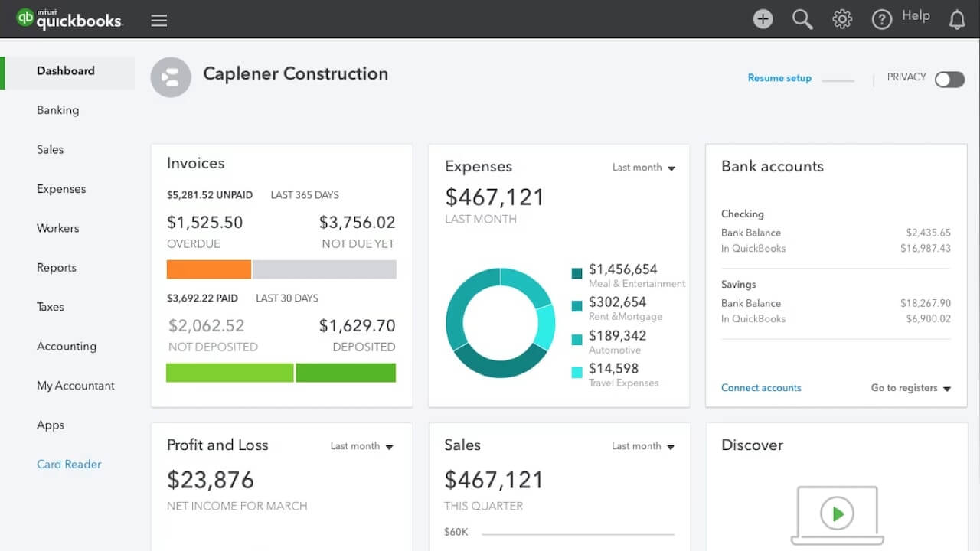Open the Sales Last month dropdown
Image resolution: width=980 pixels, height=551 pixels.
(643, 446)
